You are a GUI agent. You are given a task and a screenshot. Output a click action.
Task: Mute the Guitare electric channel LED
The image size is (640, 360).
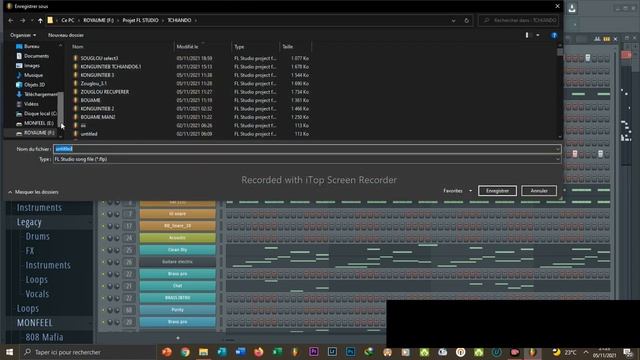coord(103,262)
